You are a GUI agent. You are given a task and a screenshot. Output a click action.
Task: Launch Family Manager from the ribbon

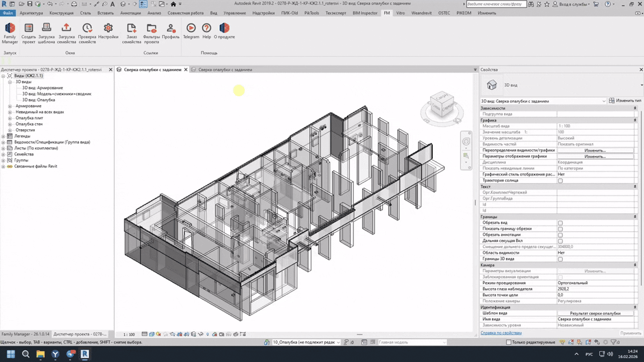click(10, 33)
